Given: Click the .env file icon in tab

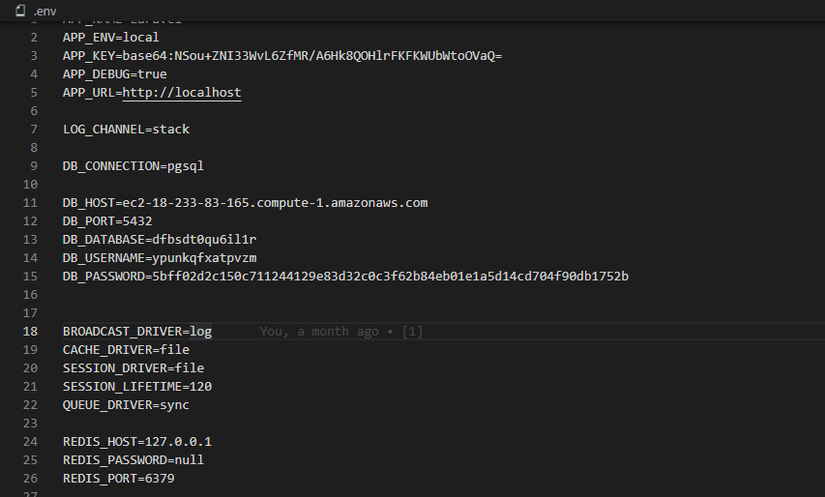Looking at the screenshot, I should [20, 10].
